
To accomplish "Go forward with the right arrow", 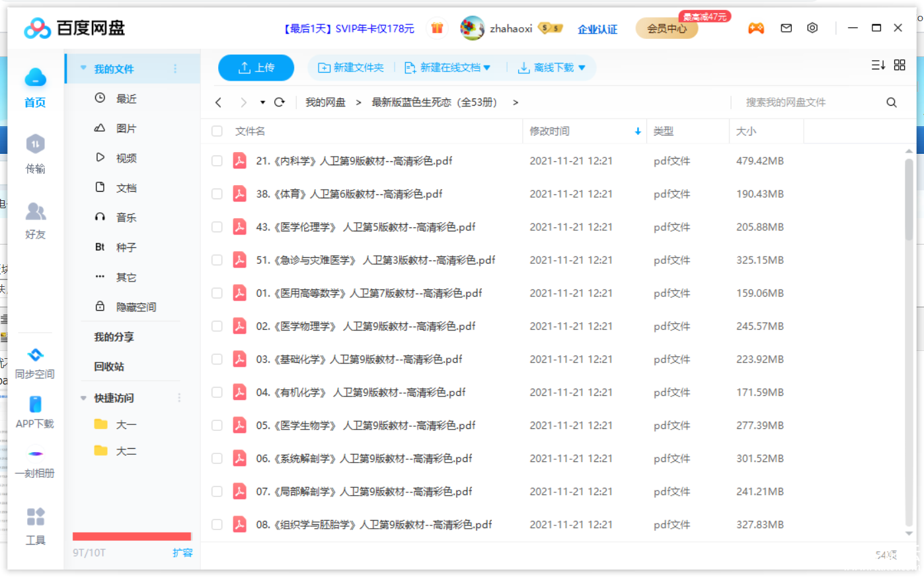I will 243,102.
